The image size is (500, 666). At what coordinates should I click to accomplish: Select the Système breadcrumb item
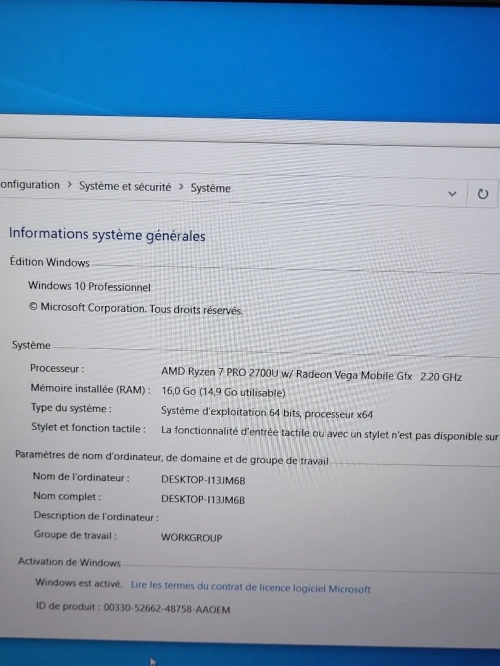tap(210, 188)
